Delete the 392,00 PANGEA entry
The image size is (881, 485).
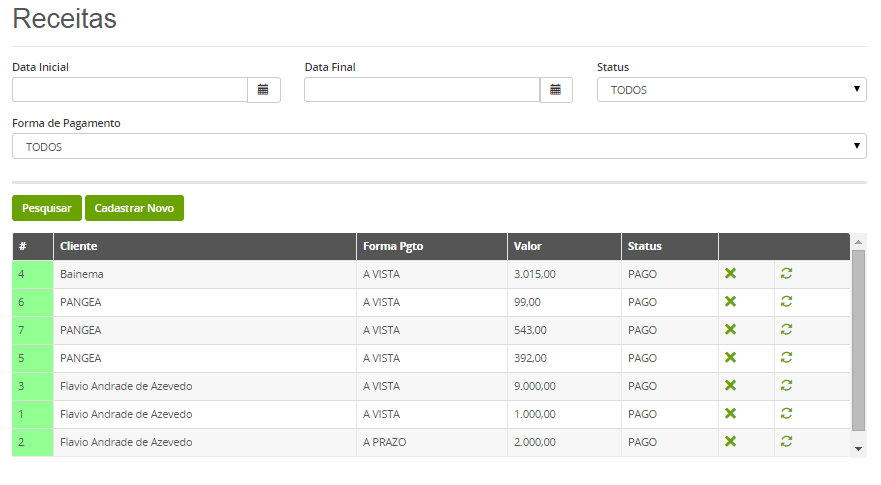(x=730, y=357)
